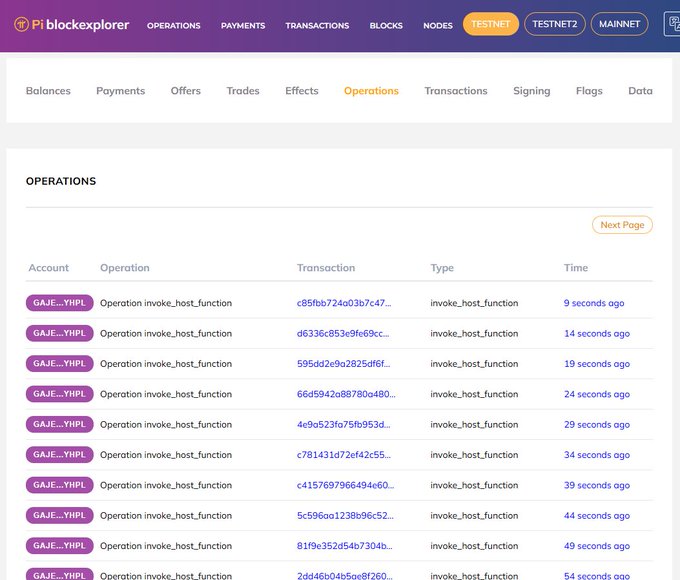
Task: Open transaction 595dd2e9a2825df6f...
Action: pyautogui.click(x=343, y=364)
